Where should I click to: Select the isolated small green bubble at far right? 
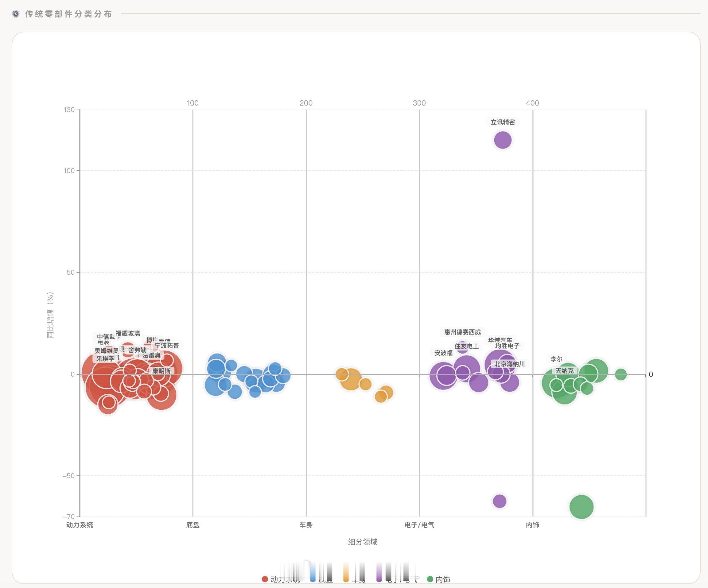(621, 374)
